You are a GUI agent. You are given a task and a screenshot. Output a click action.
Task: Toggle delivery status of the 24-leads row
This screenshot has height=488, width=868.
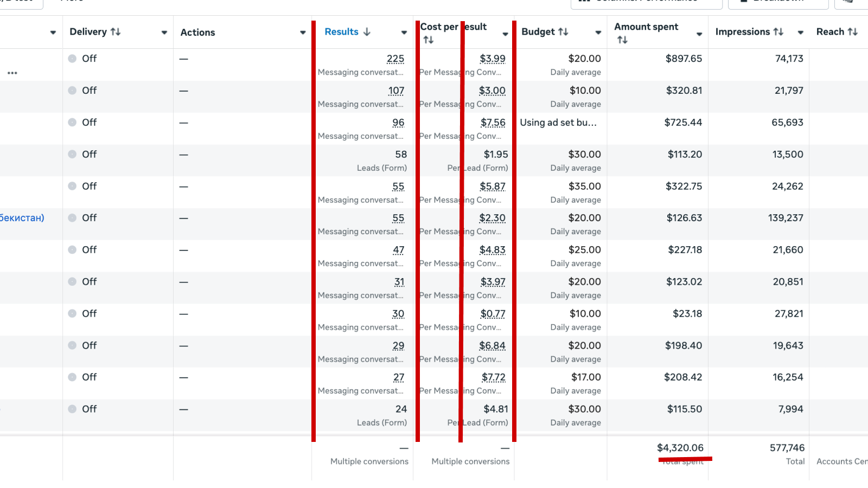[72, 409]
